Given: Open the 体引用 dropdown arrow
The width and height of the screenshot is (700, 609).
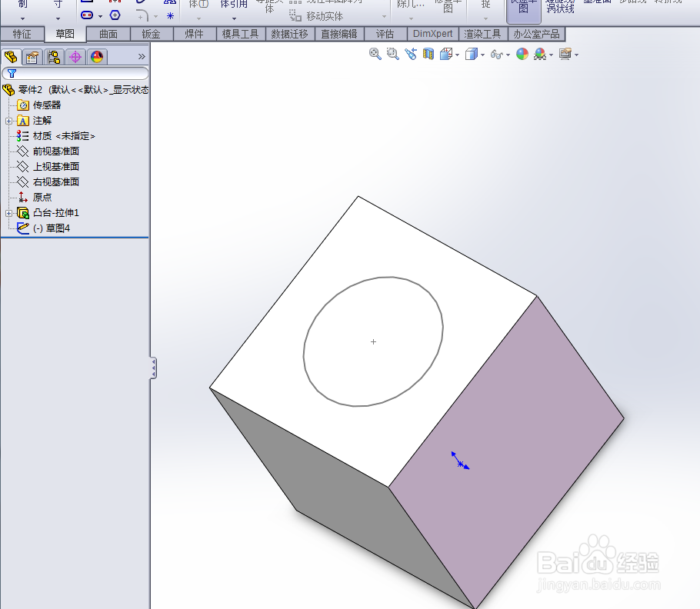Looking at the screenshot, I should pos(234,18).
